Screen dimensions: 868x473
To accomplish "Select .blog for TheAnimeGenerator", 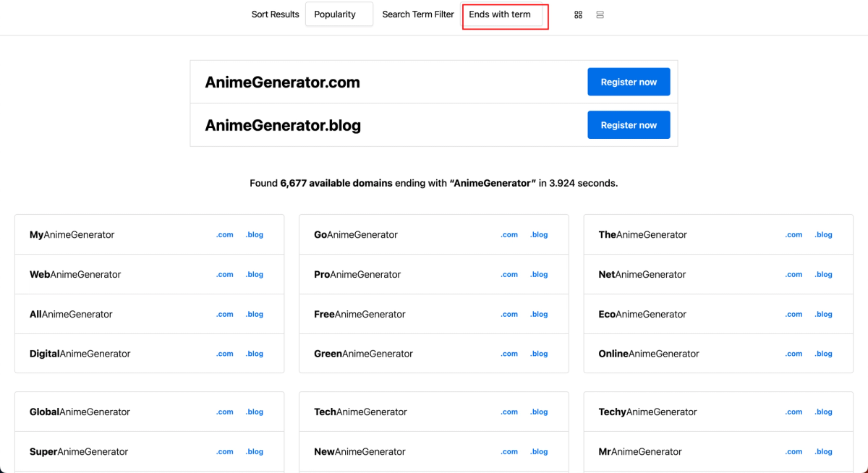I will (823, 235).
